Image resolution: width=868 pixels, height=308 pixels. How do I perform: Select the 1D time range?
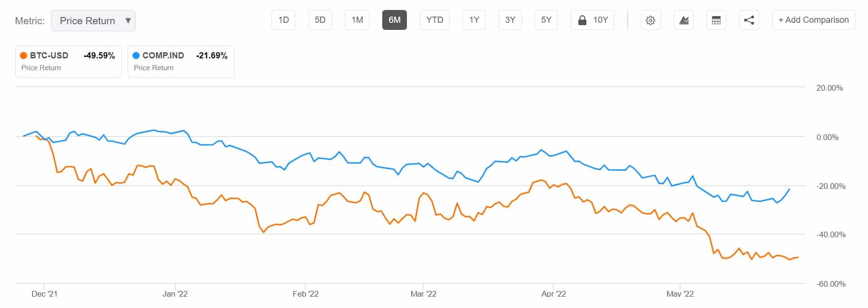pos(283,20)
